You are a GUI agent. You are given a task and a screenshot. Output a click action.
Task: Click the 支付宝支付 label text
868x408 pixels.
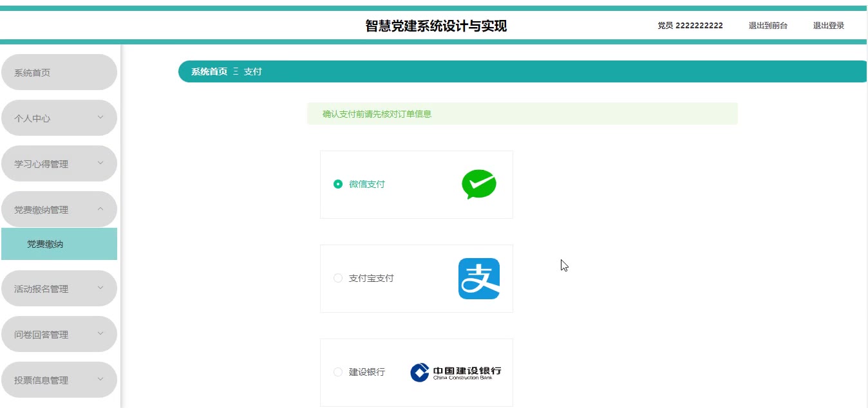[x=372, y=278]
